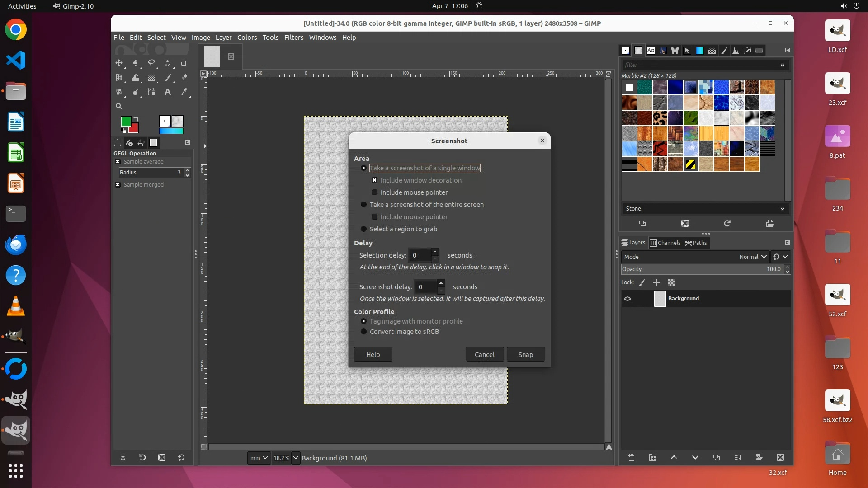
Task: Open the Stone pattern tag dropdown
Action: 782,209
